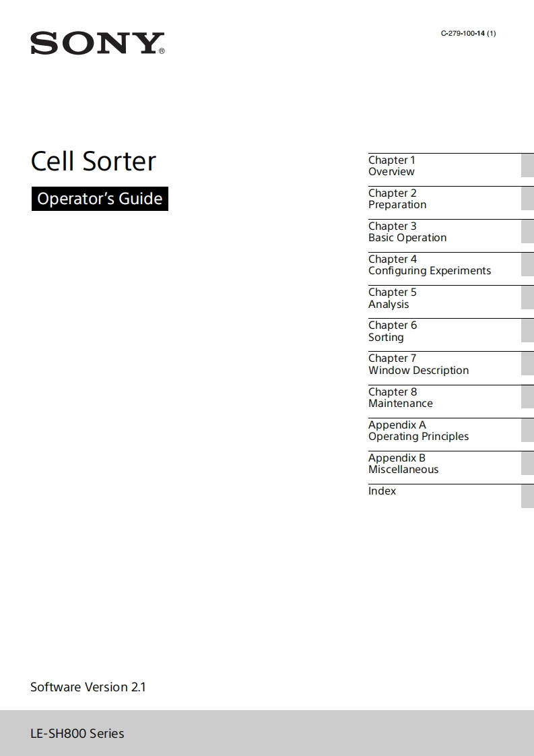This screenshot has height=756, width=534.
Task: Select the Software Version 2.1 text
Action: coord(88,687)
